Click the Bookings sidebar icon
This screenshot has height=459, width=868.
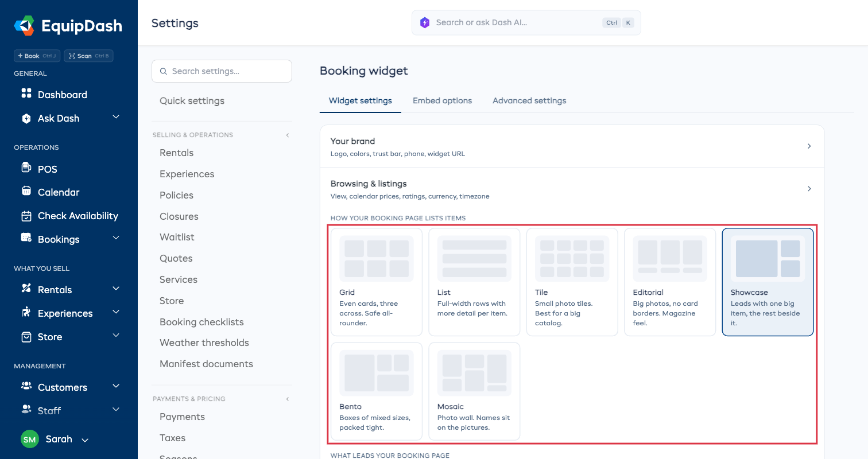pos(26,238)
